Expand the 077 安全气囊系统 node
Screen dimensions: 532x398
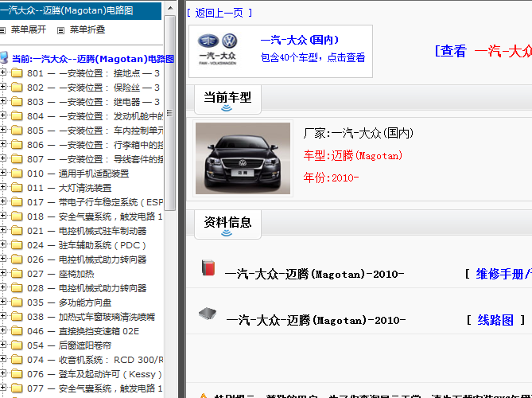(x=2, y=387)
